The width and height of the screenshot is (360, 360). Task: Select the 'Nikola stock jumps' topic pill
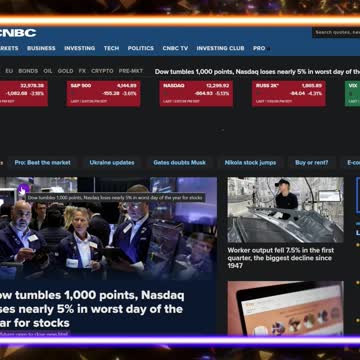[250, 163]
